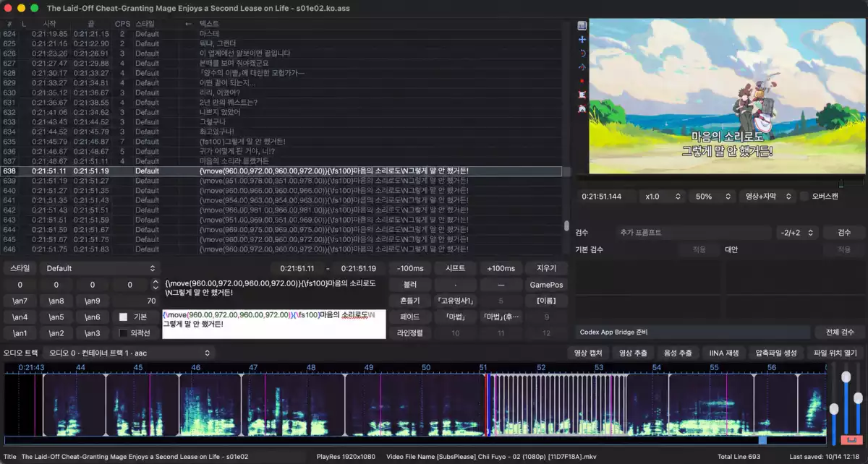
Task: Click the 추가 프롬프트 input field
Action: 694,233
